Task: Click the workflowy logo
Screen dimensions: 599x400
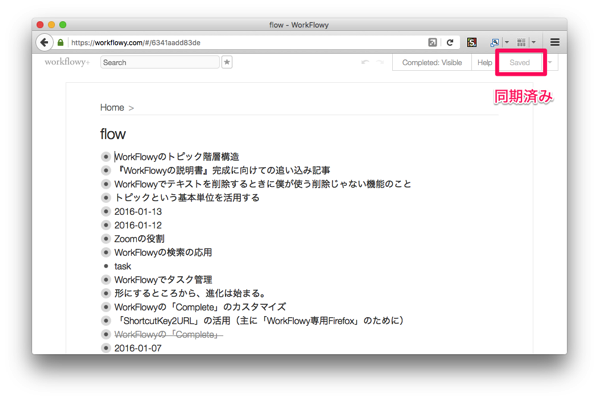Action: point(67,62)
